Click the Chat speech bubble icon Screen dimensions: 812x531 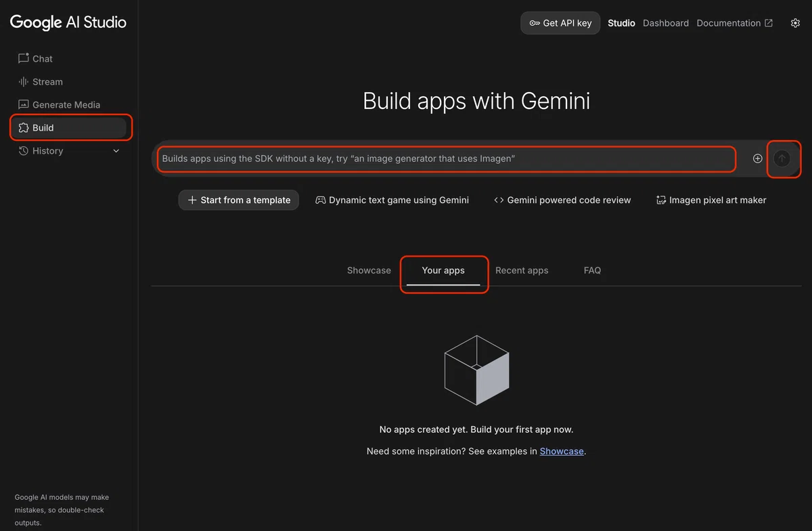(x=24, y=59)
